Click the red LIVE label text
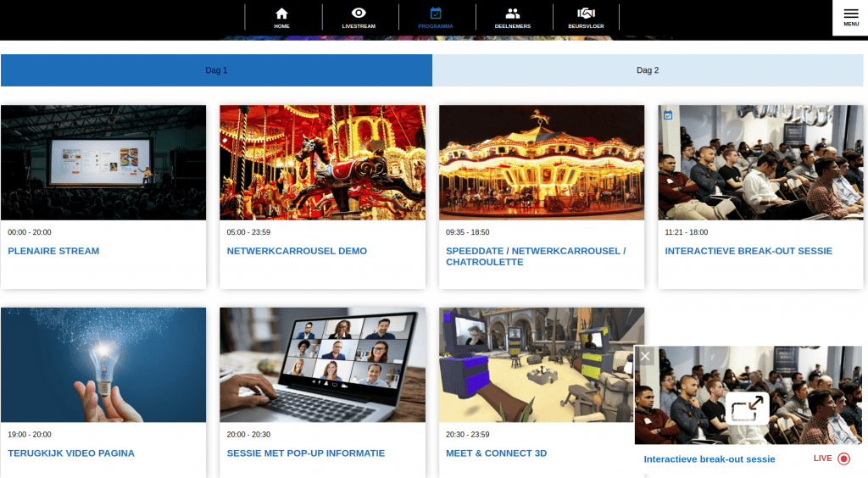 (822, 458)
